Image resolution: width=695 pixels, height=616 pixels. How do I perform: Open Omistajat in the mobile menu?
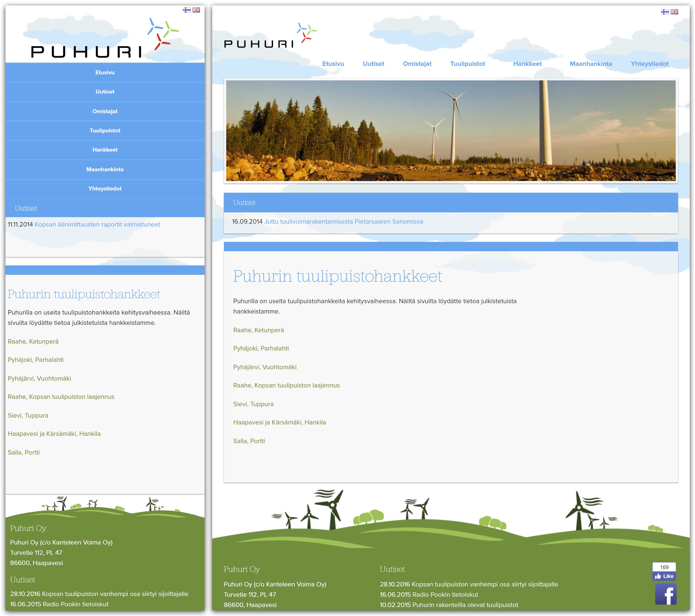pyautogui.click(x=105, y=111)
